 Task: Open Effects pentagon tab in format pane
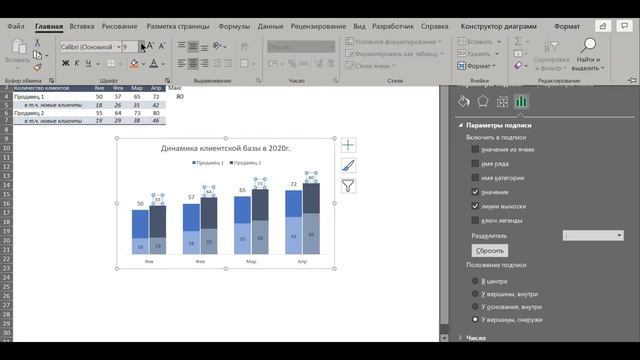point(483,101)
